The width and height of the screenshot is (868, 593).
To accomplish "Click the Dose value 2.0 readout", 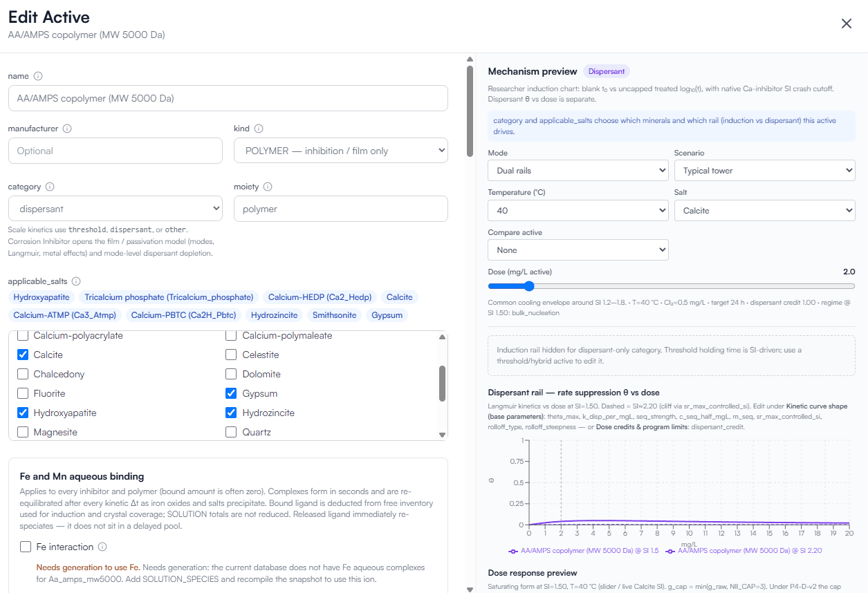I will pyautogui.click(x=849, y=272).
